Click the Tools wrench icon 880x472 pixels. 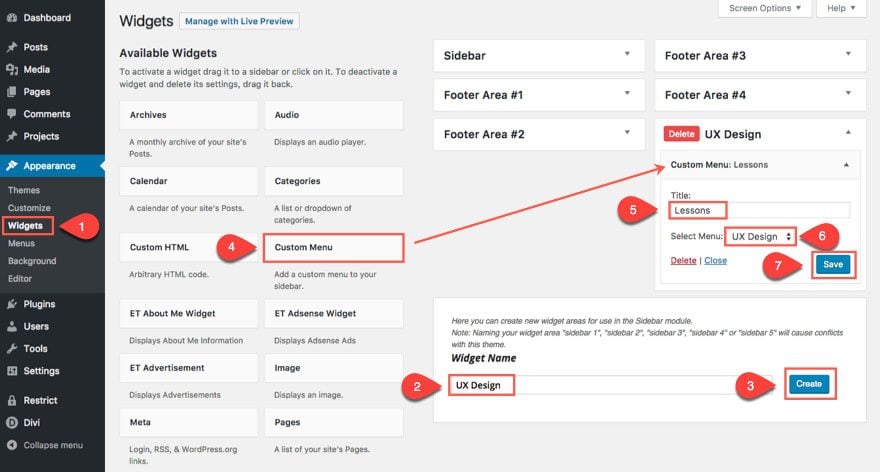click(12, 349)
